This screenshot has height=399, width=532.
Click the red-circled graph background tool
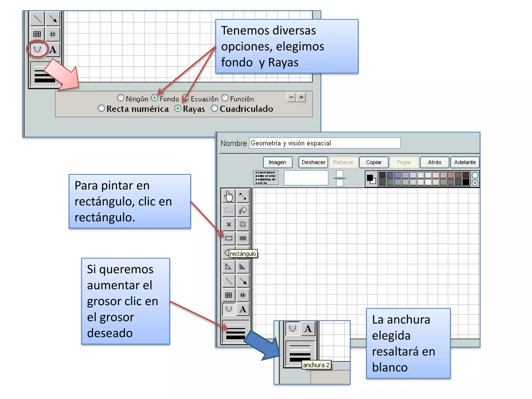point(37,49)
